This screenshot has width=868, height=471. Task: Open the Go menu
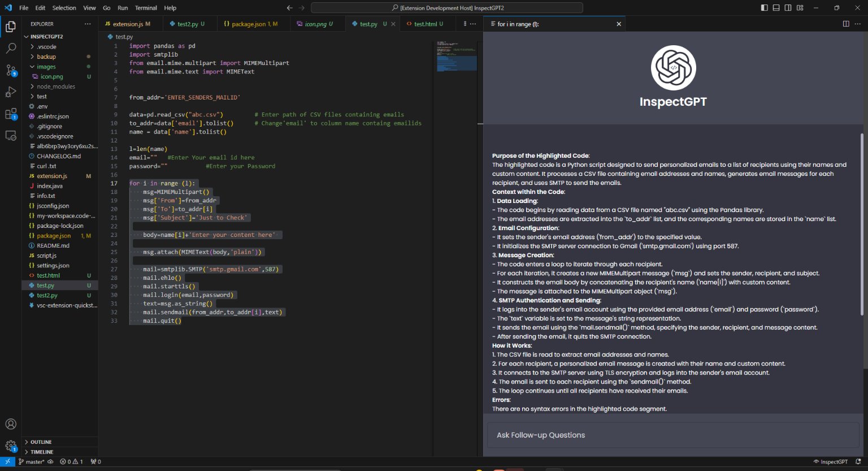pos(107,8)
